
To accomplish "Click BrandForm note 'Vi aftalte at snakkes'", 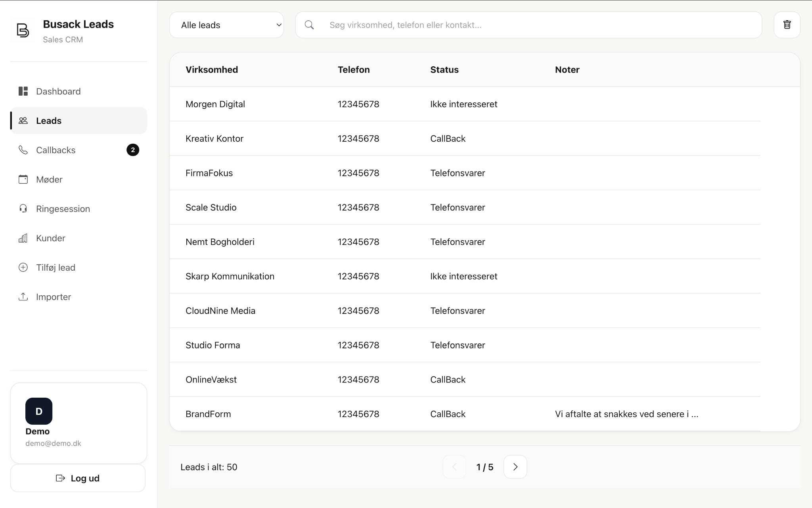I will point(626,414).
